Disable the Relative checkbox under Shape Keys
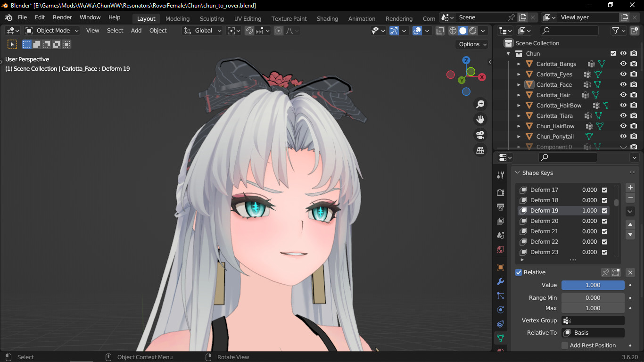Viewport: 644px width, 362px height. pyautogui.click(x=519, y=272)
